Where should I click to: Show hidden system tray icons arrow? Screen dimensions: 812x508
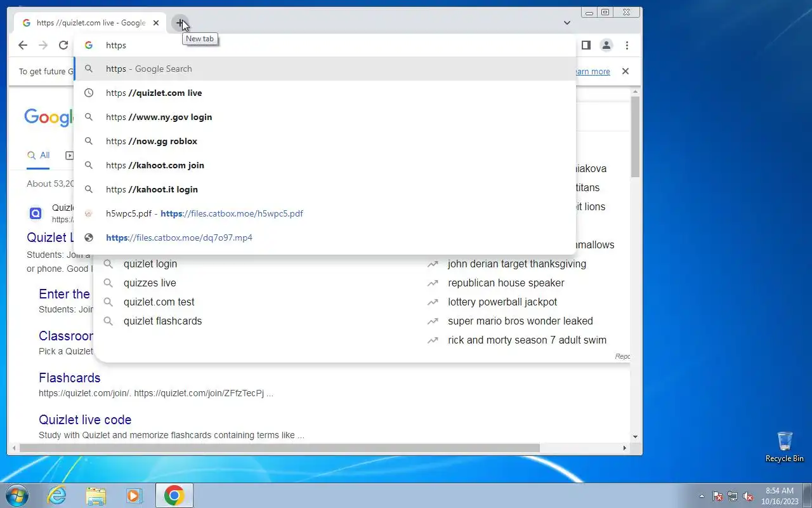tap(702, 496)
